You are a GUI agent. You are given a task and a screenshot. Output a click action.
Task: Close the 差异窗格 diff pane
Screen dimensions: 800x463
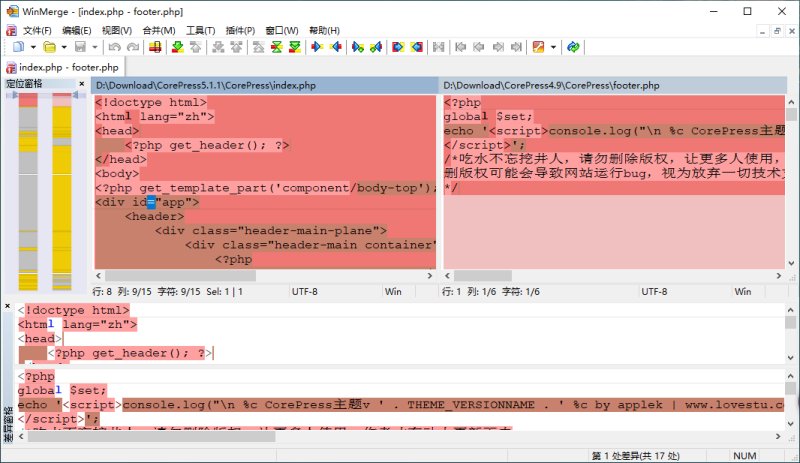[x=7, y=306]
